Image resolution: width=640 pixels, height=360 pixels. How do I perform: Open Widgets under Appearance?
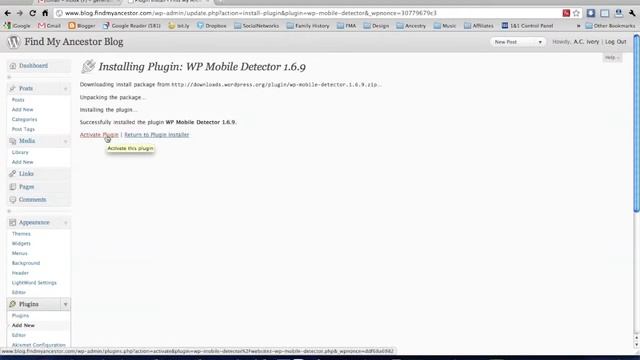(x=21, y=244)
